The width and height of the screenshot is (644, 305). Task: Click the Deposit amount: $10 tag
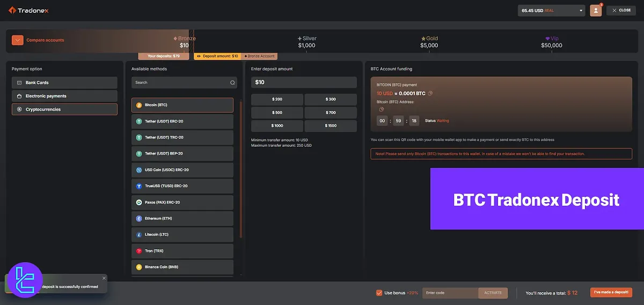point(217,56)
